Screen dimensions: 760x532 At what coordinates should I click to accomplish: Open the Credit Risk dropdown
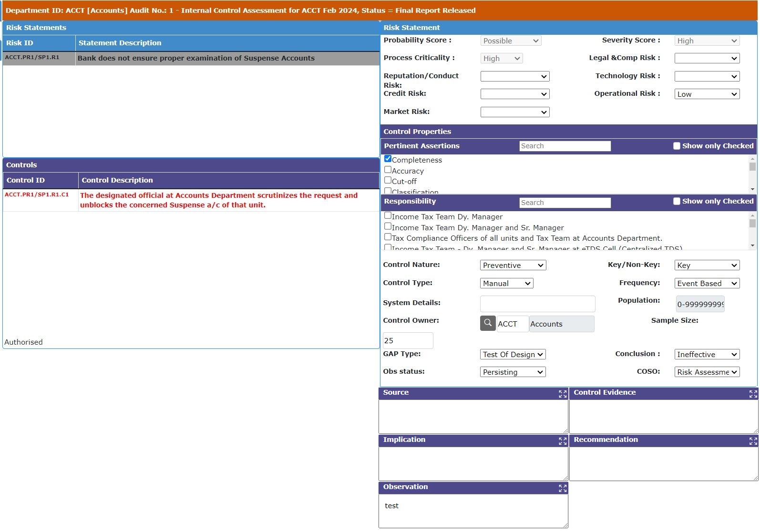point(515,94)
